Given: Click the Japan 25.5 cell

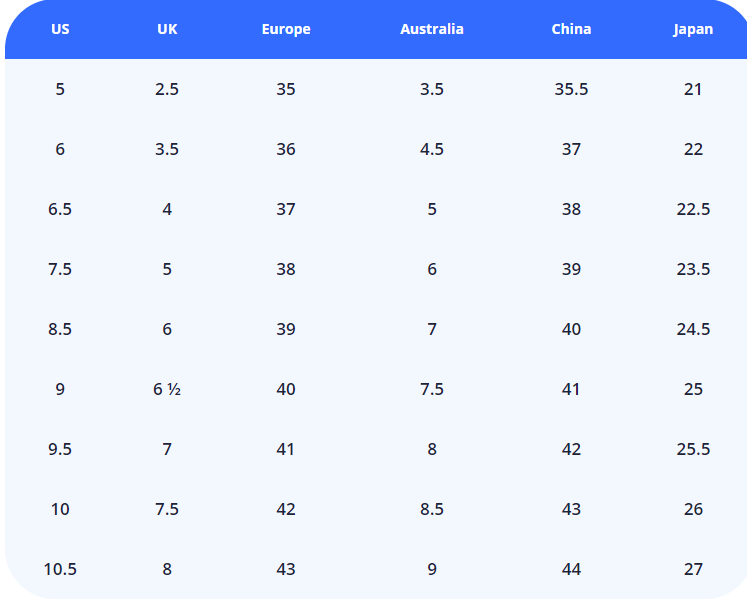Looking at the screenshot, I should click(693, 449).
